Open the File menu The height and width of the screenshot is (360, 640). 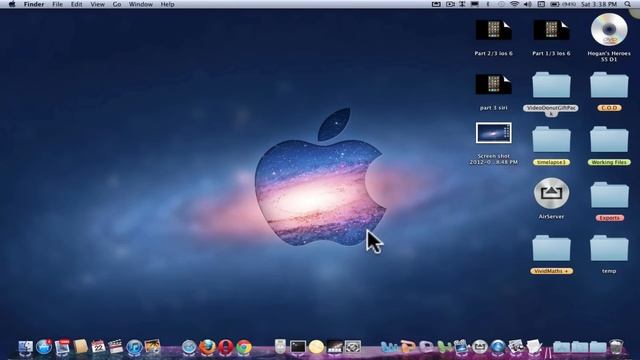click(x=58, y=4)
